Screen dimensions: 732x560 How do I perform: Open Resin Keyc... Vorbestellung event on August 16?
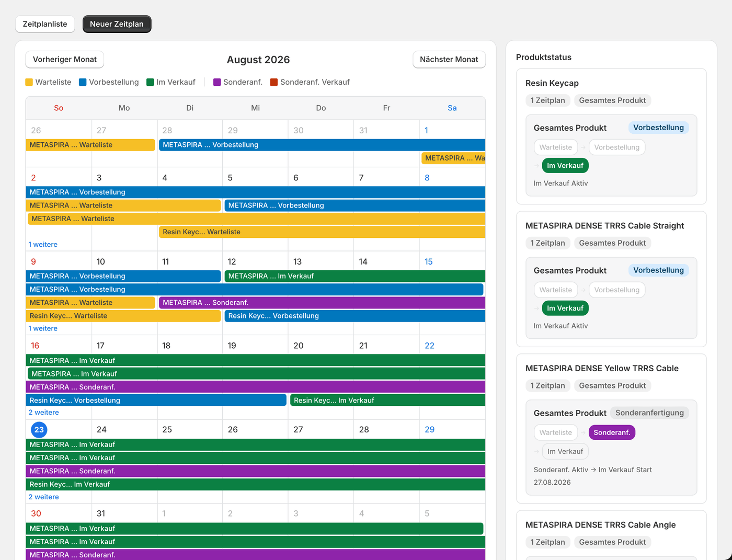156,401
